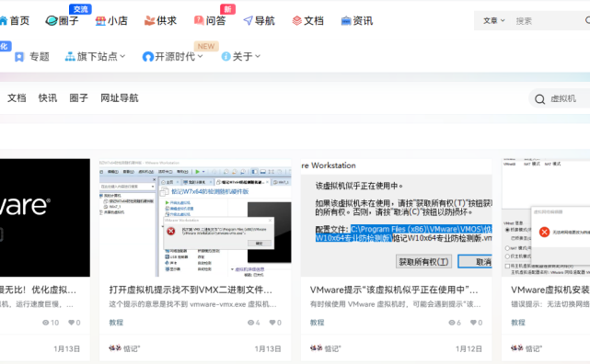This screenshot has width=590, height=364.
Task: Click the 资讯 briefcase icon
Action: 346,21
